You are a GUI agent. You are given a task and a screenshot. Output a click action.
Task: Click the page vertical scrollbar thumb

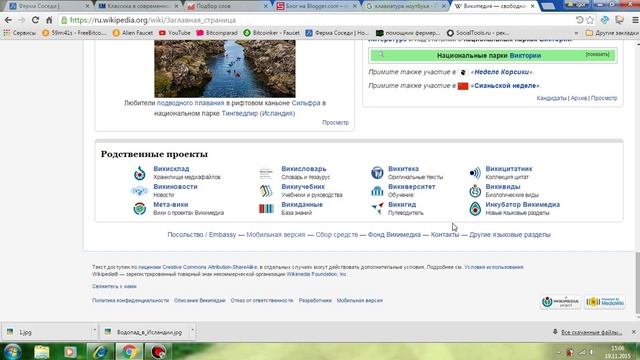point(637,284)
